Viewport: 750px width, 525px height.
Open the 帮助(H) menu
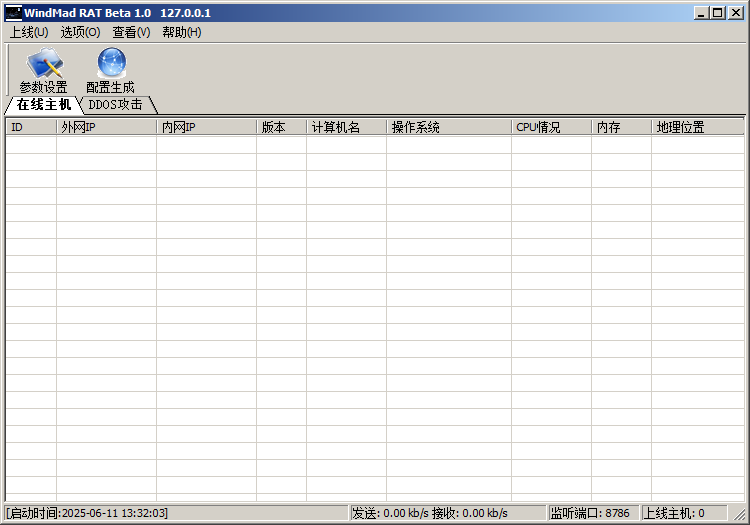click(181, 32)
